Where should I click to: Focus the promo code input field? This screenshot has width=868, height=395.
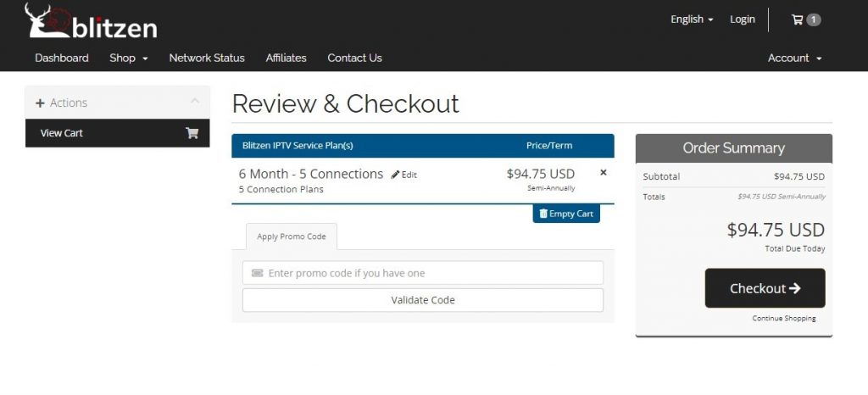coord(423,273)
